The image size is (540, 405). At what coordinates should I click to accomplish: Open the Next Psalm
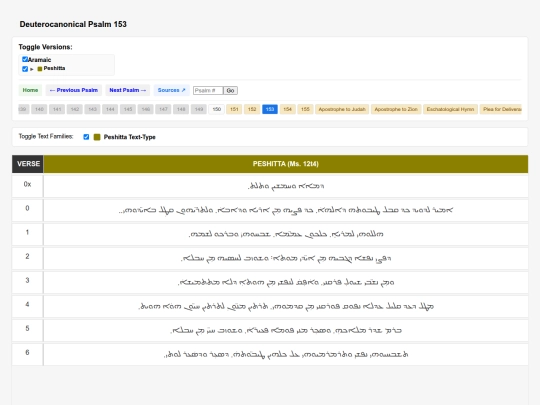coord(127,90)
